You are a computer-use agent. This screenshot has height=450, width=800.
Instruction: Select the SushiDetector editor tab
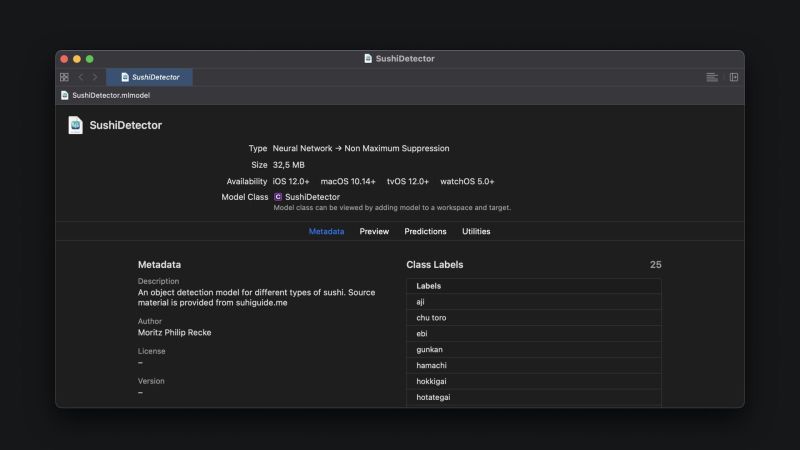click(149, 77)
